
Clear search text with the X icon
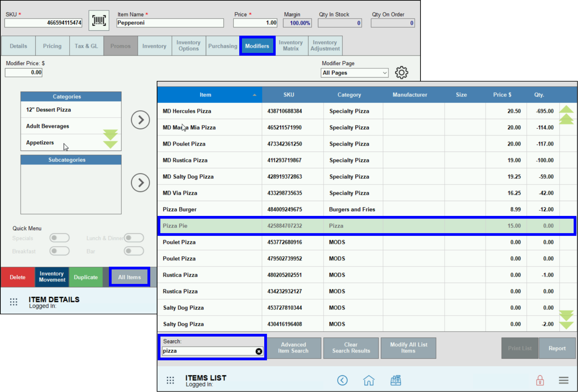[x=259, y=351]
